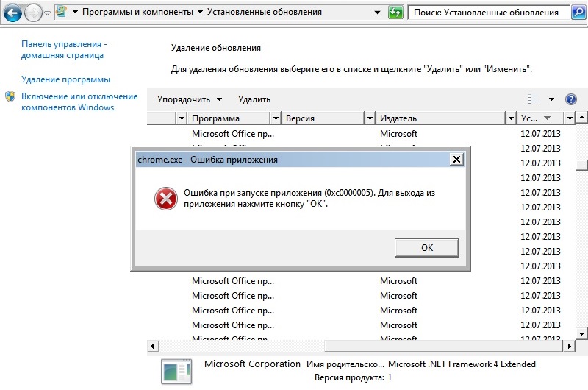The height and width of the screenshot is (390, 588).
Task: Click the Forward navigation arrow
Action: (x=33, y=13)
